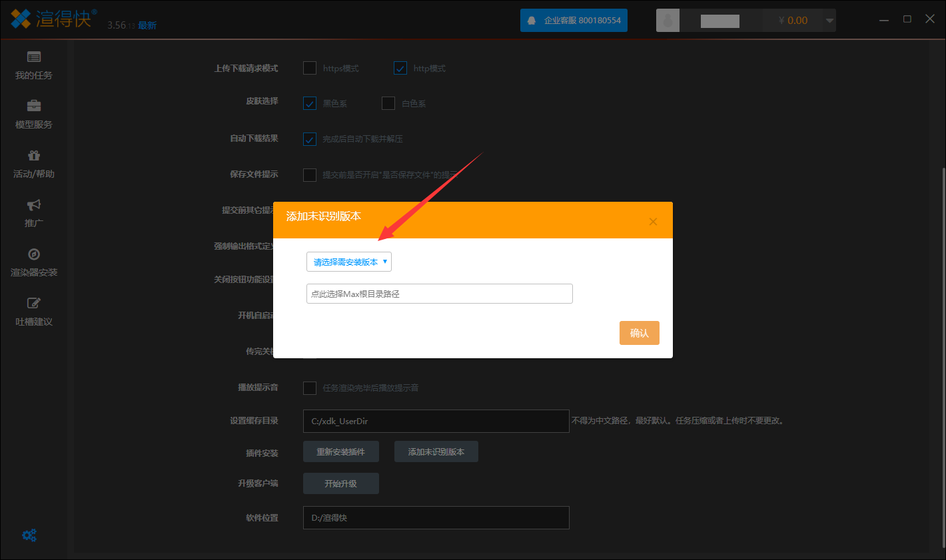946x560 pixels.
Task: Click the 设置缓存目录 path field
Action: tap(436, 421)
